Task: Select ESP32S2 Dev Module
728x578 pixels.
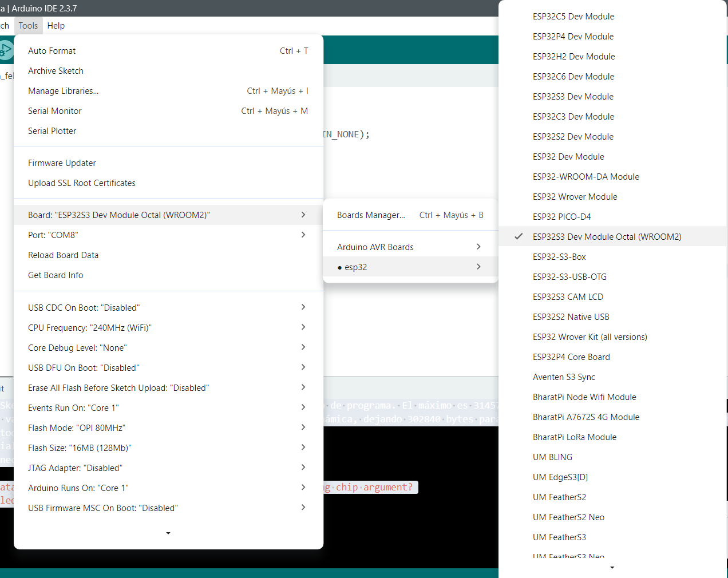Action: coord(613,137)
